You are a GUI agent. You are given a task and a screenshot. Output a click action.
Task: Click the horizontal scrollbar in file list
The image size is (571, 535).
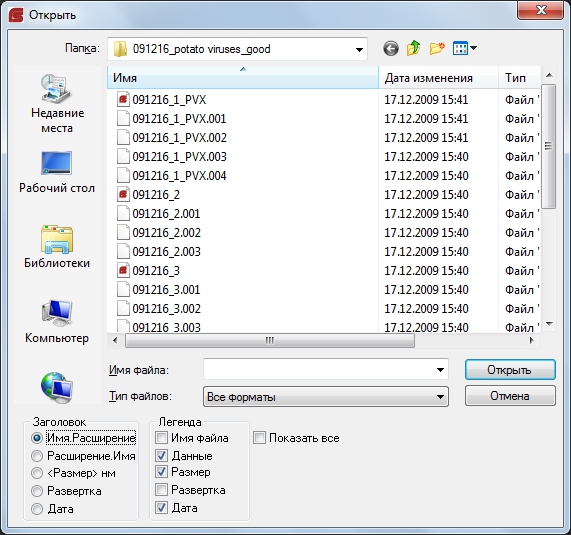270,341
